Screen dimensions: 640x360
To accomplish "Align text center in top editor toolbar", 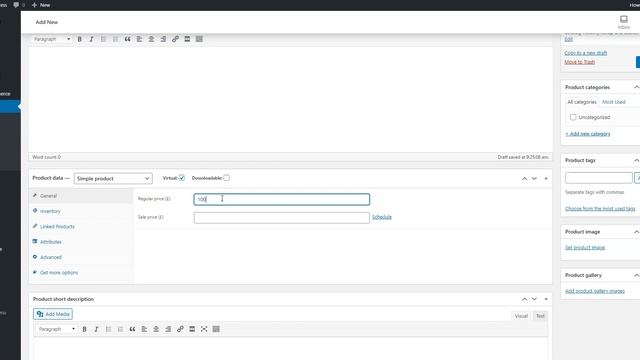I will [151, 39].
